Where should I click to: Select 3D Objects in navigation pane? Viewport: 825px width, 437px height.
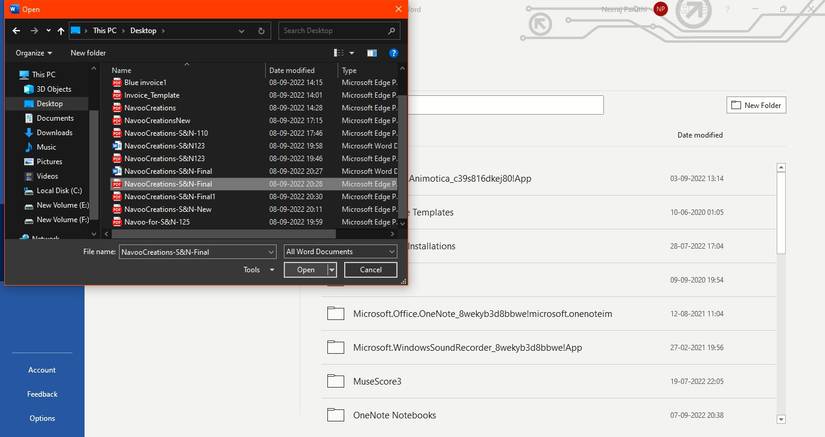click(47, 89)
